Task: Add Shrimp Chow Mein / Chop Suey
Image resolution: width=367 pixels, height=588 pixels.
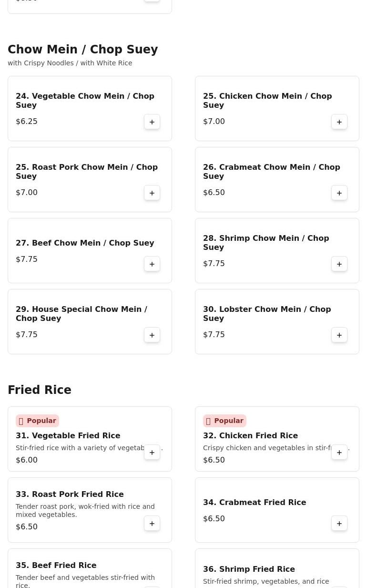Action: click(339, 264)
